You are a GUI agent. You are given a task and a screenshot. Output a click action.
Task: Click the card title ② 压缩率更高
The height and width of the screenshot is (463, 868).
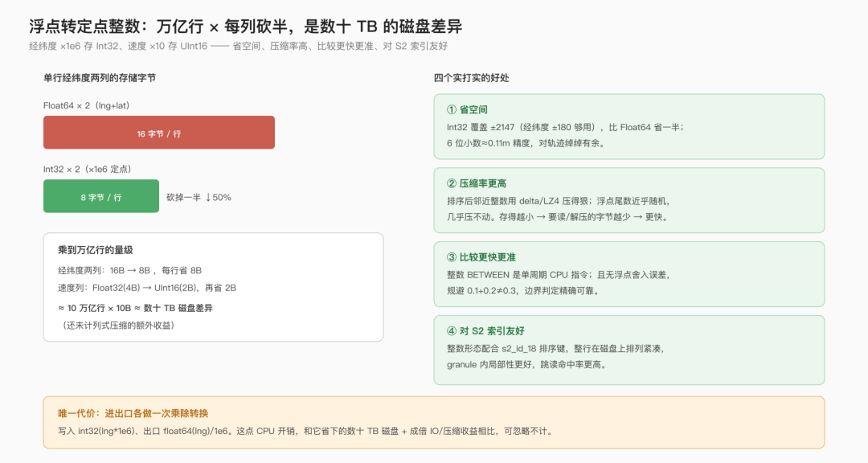(477, 183)
